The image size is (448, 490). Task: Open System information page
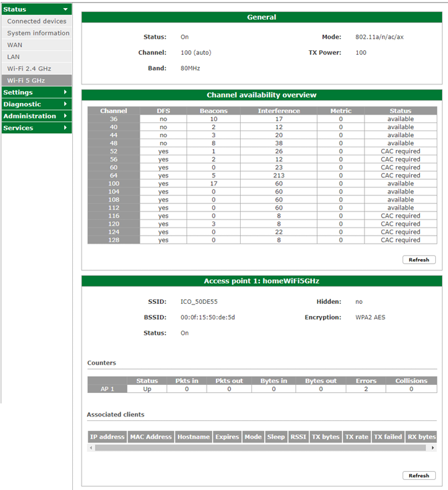[x=37, y=33]
